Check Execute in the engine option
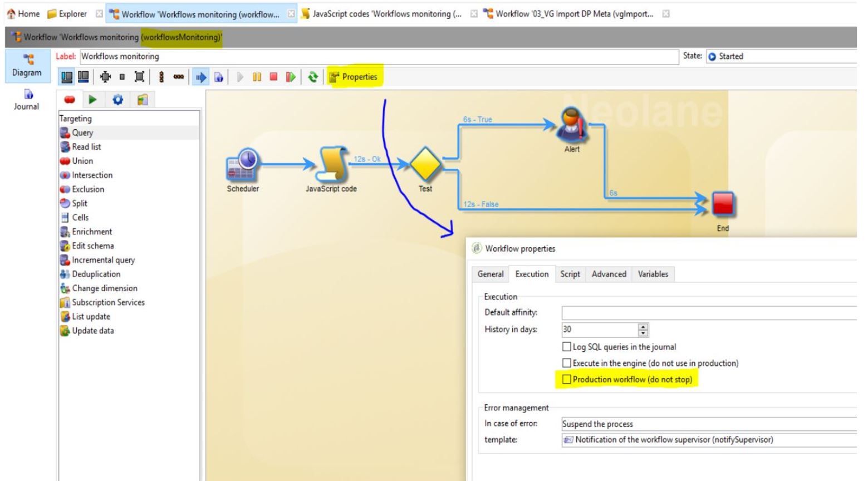868x481 pixels. pyautogui.click(x=567, y=363)
